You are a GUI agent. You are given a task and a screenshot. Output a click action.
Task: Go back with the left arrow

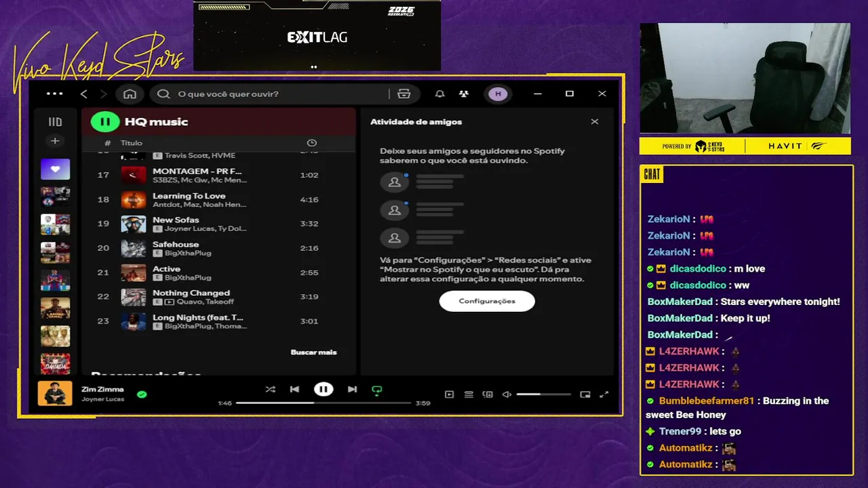click(84, 94)
